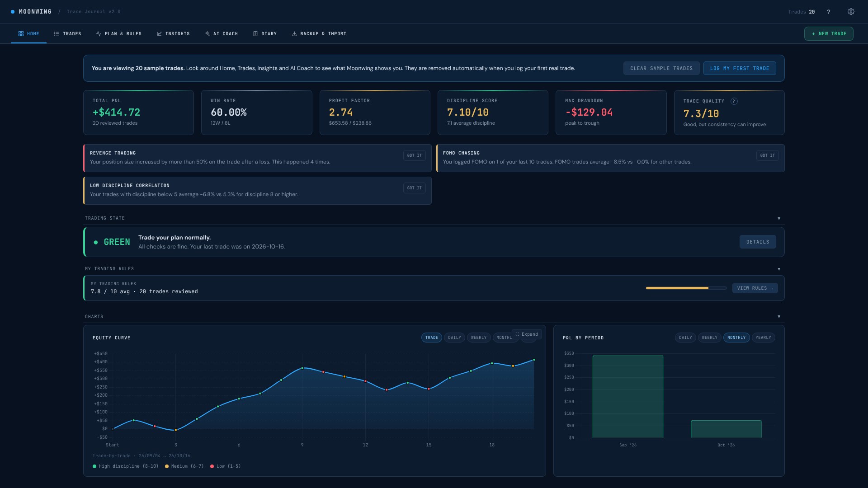Collapse the Charts section
This screenshot has height=488, width=868.
779,317
